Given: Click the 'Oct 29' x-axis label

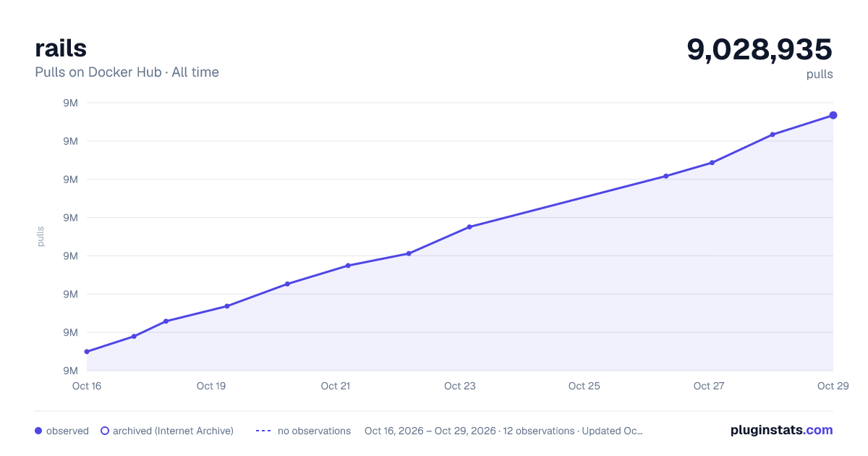Looking at the screenshot, I should click(833, 386).
